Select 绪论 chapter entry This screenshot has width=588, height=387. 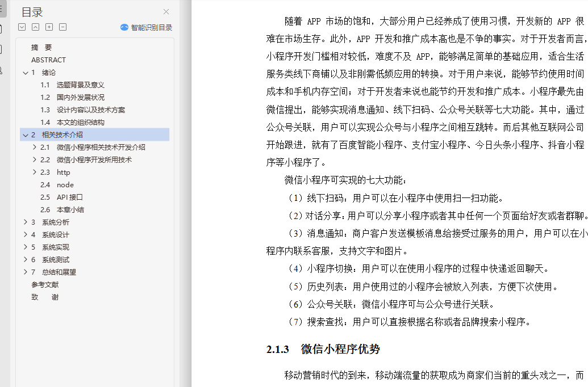[x=49, y=73]
